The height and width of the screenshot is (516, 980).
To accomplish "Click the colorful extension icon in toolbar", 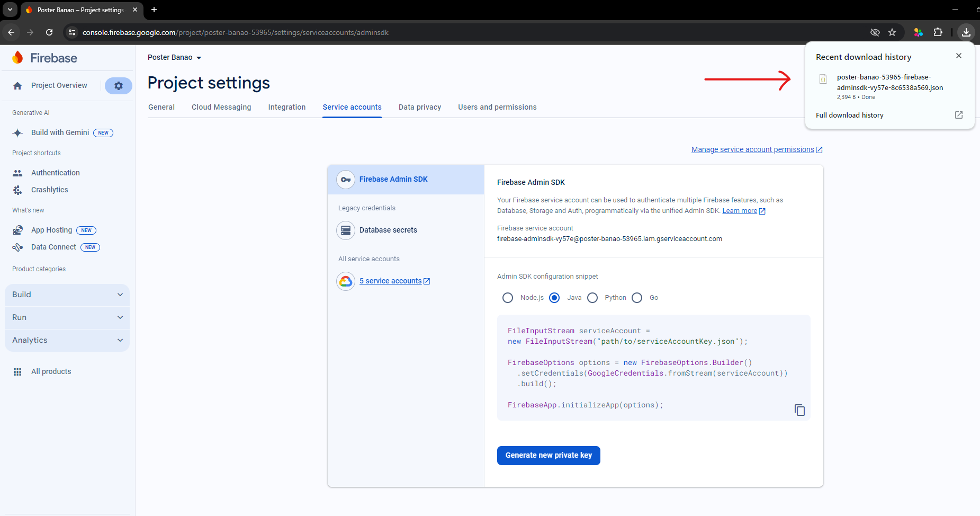I will point(919,32).
